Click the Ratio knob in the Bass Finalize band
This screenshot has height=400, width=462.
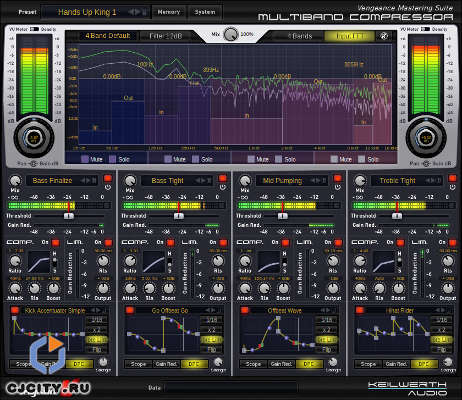tap(15, 261)
